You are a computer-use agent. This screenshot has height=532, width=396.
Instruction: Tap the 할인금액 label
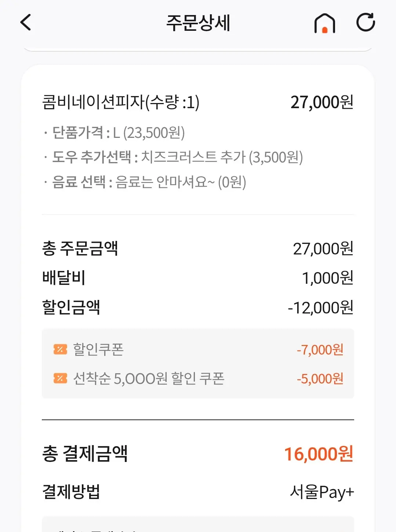click(x=71, y=307)
